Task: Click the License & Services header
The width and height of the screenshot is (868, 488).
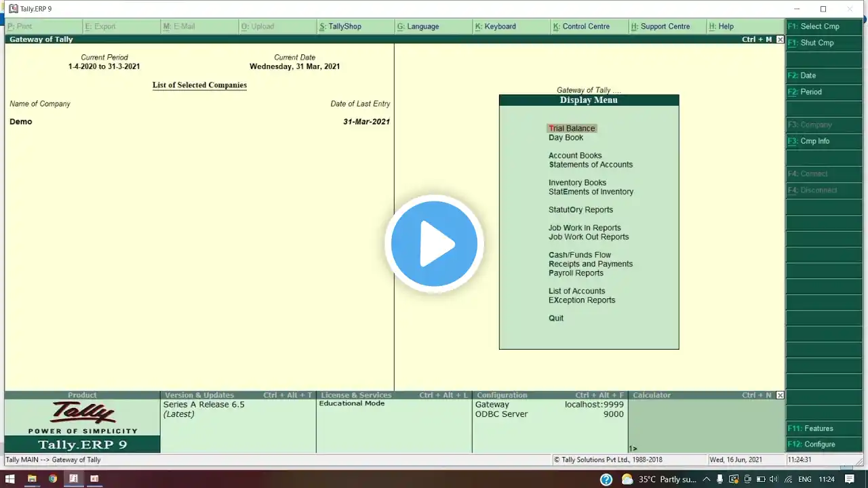Action: tap(394, 395)
